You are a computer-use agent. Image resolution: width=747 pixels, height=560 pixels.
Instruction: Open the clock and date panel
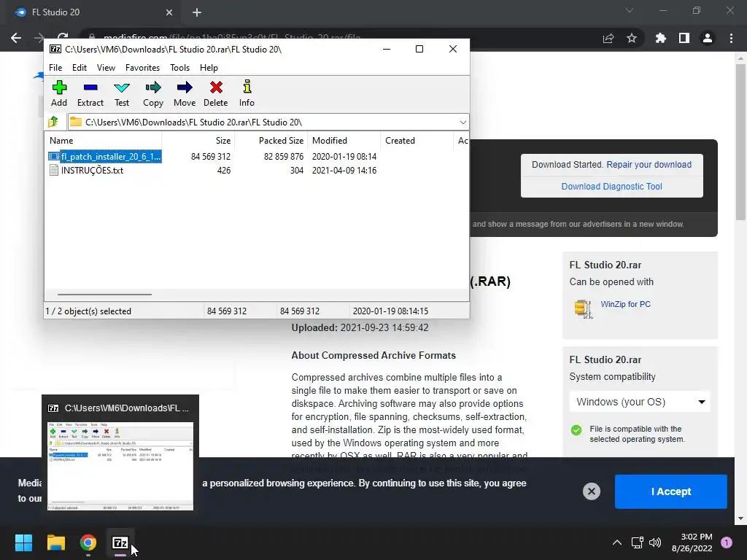click(692, 542)
